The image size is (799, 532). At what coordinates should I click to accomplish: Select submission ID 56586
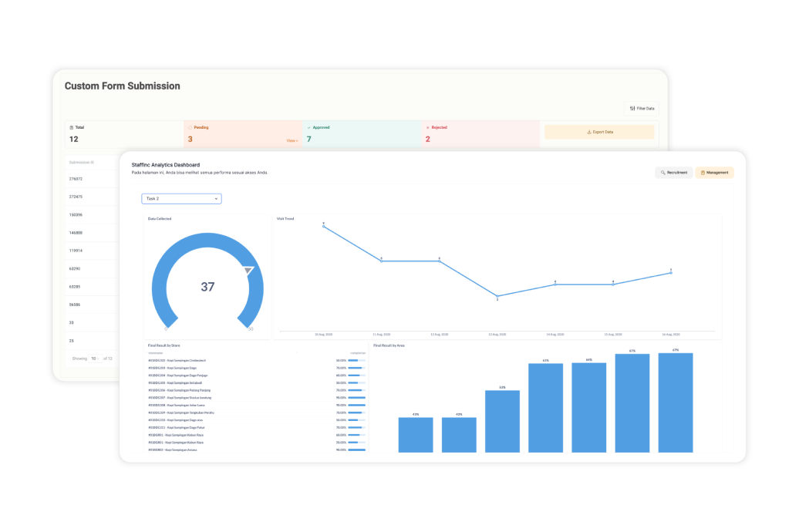tap(75, 305)
